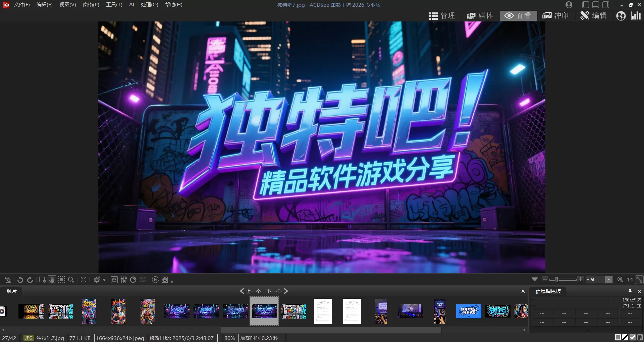Open the 365 globe mode icon
Image resolution: width=644 pixels, height=342 pixels.
621,16
